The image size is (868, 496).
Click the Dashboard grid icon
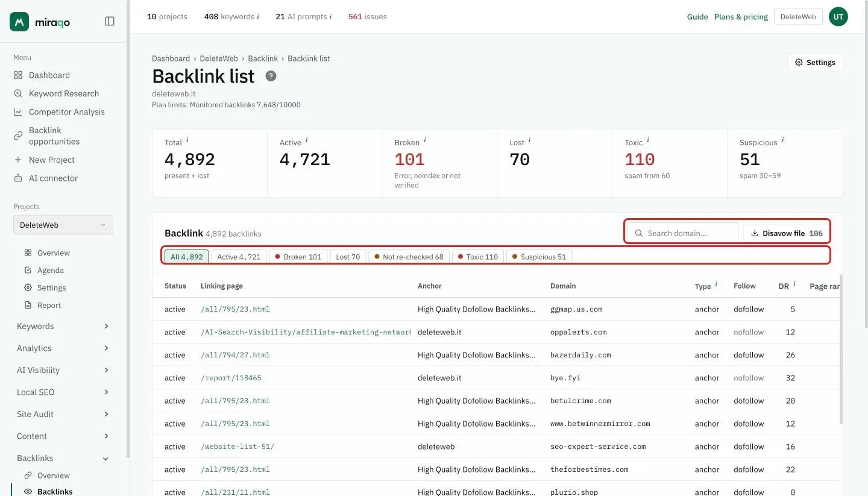pos(18,75)
